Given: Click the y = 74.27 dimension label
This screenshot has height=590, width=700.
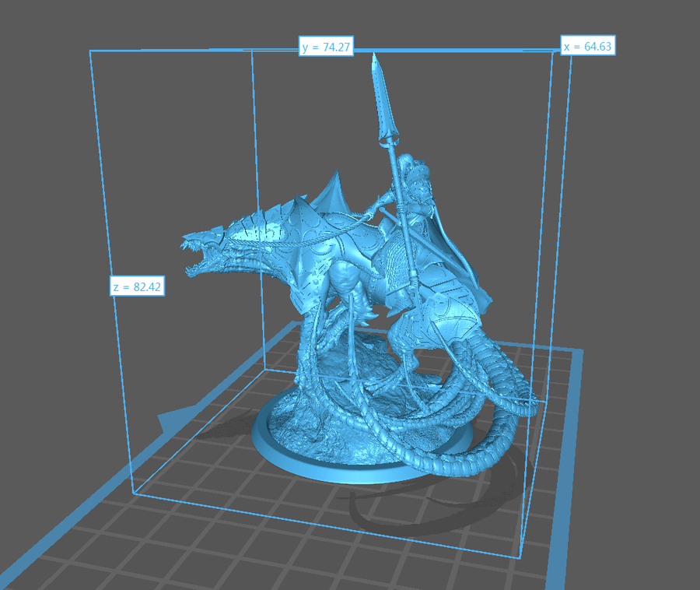Looking at the screenshot, I should coord(327,47).
